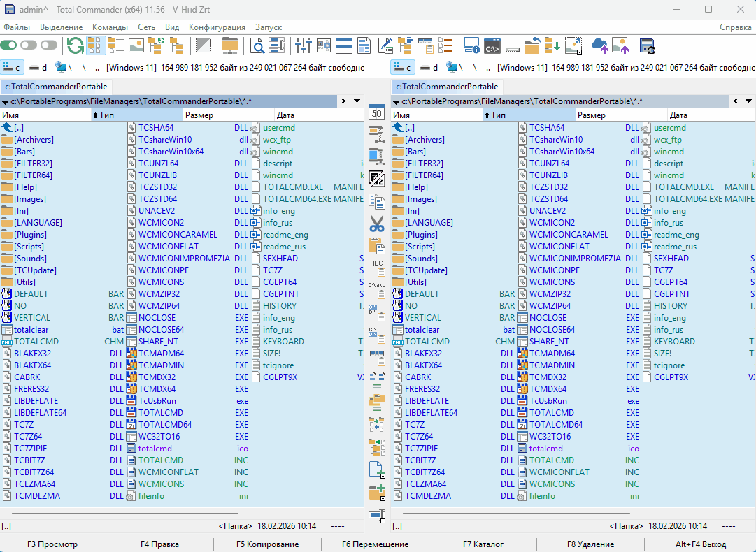Toggle the second gray toolbar switch
Image resolution: width=756 pixels, height=552 pixels.
[x=29, y=45]
